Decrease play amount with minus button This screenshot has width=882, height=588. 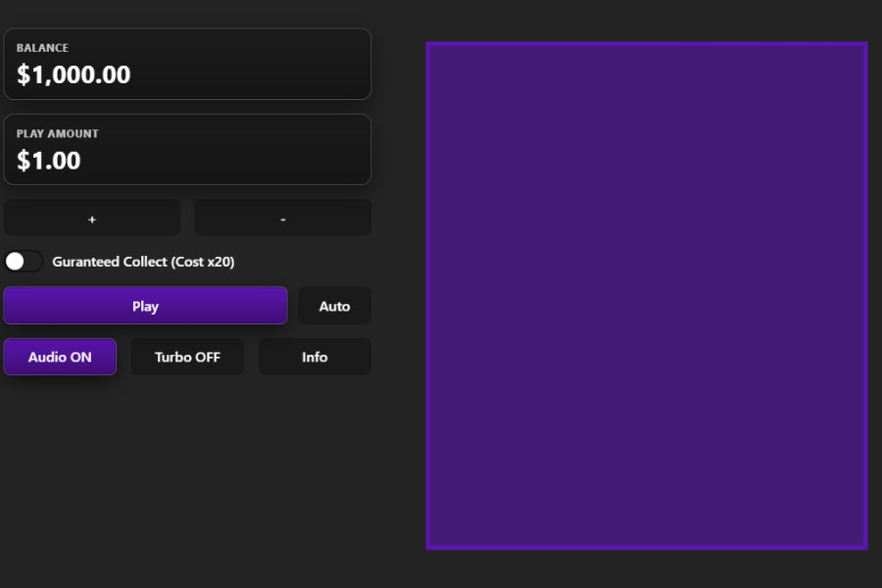283,219
